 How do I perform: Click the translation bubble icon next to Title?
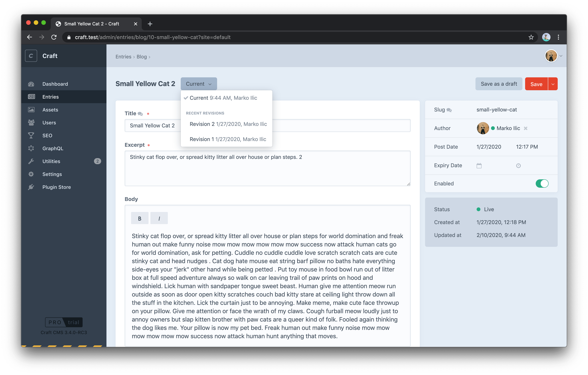(x=140, y=114)
